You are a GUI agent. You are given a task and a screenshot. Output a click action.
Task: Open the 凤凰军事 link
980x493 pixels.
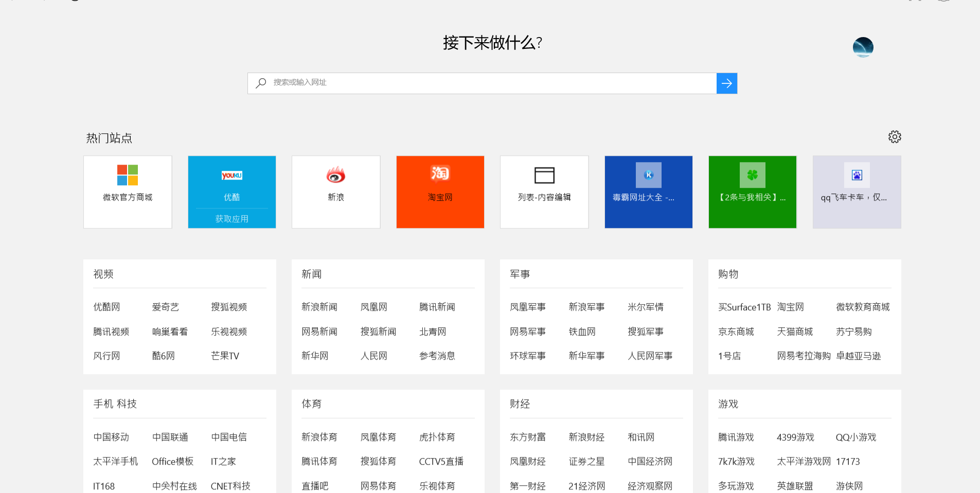tap(528, 307)
